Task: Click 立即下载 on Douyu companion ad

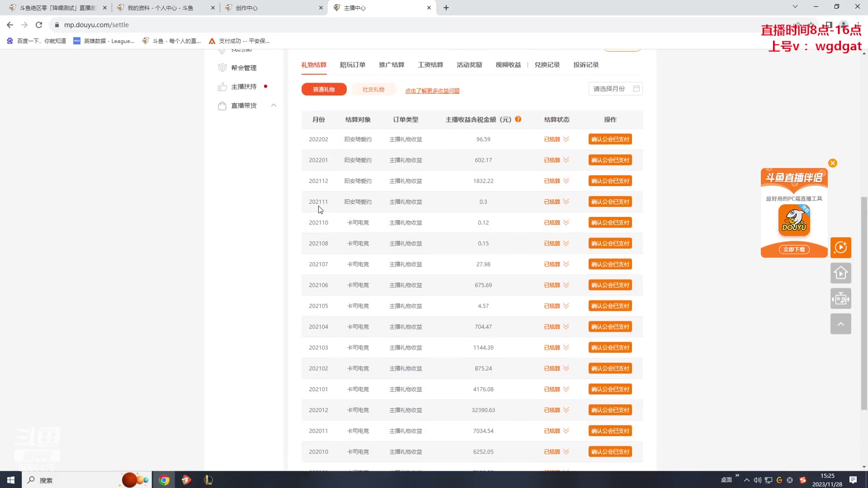Action: 794,249
